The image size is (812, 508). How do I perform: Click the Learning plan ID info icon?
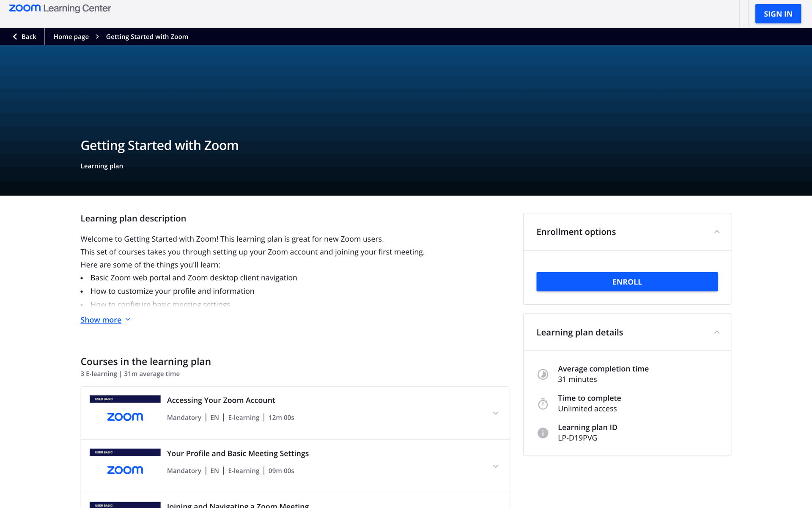click(x=543, y=433)
